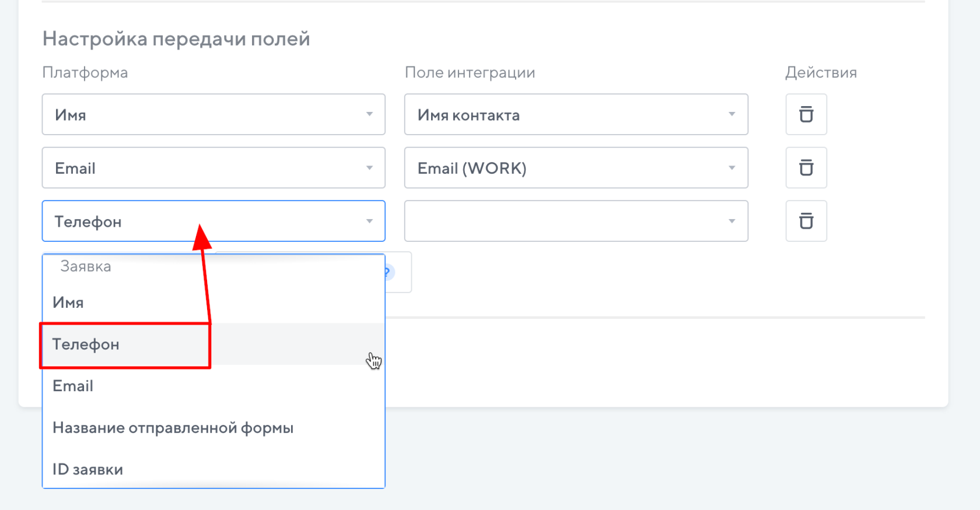Screen dimensions: 980x510
Task: Open the Имя контакта integration field dropdown
Action: point(576,114)
